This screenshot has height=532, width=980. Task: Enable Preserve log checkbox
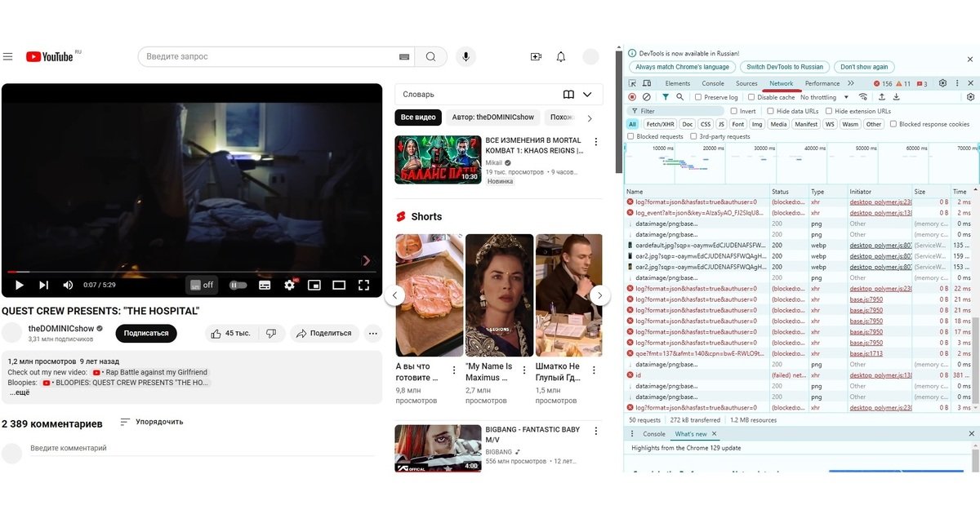pos(698,97)
